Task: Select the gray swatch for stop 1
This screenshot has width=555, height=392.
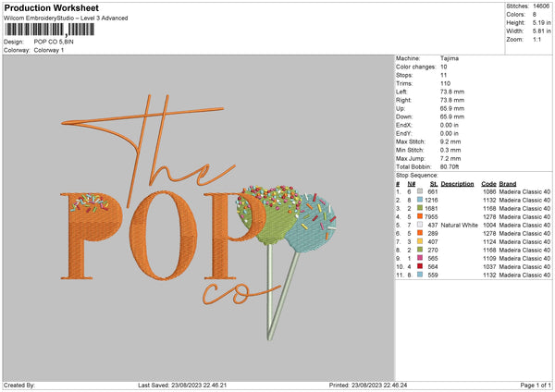Action: point(421,191)
